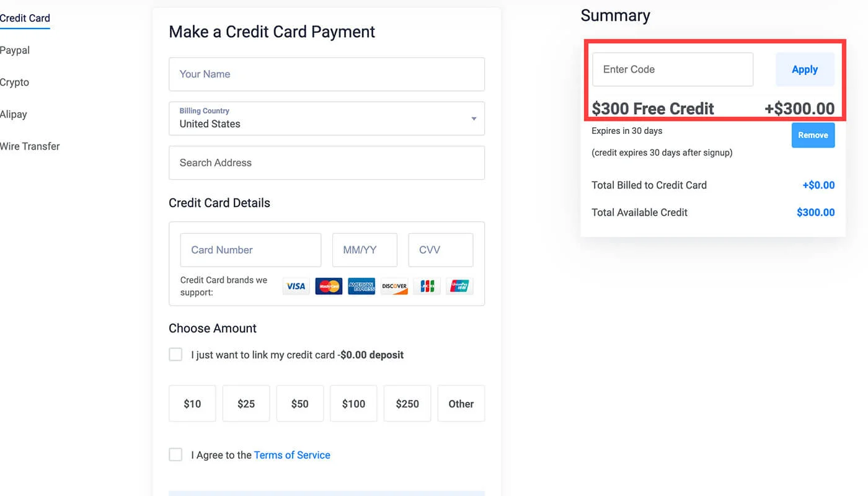868x496 pixels.
Task: Choose the Alipay payment option
Action: click(x=14, y=114)
